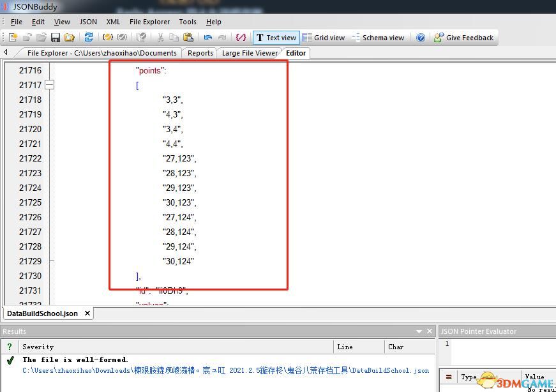Viewport: 556px width, 392px height.
Task: Click the Char column header
Action: coord(409,347)
